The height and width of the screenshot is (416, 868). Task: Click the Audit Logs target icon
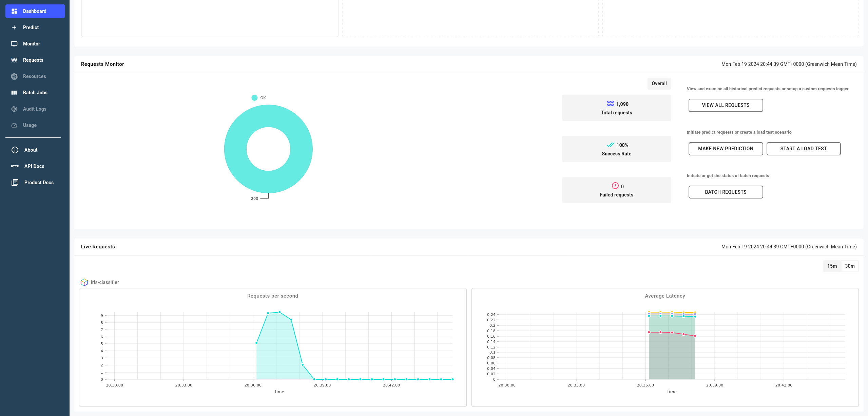pos(14,109)
